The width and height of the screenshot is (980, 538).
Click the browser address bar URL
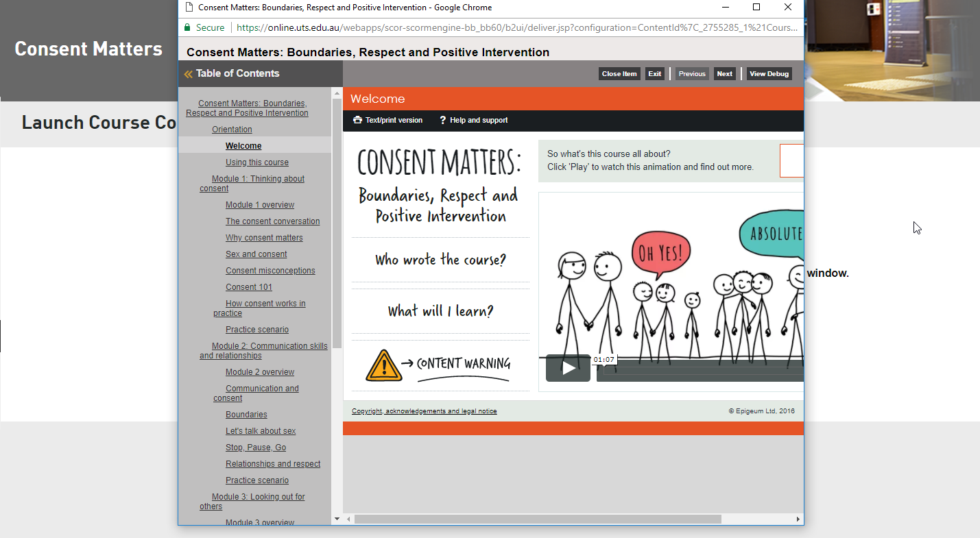[514, 27]
